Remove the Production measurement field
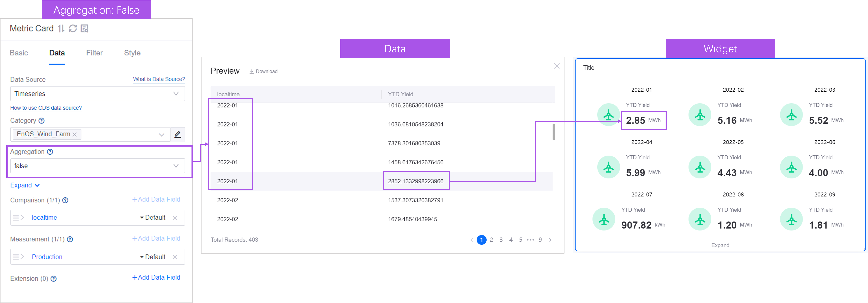868x303 pixels. click(175, 257)
